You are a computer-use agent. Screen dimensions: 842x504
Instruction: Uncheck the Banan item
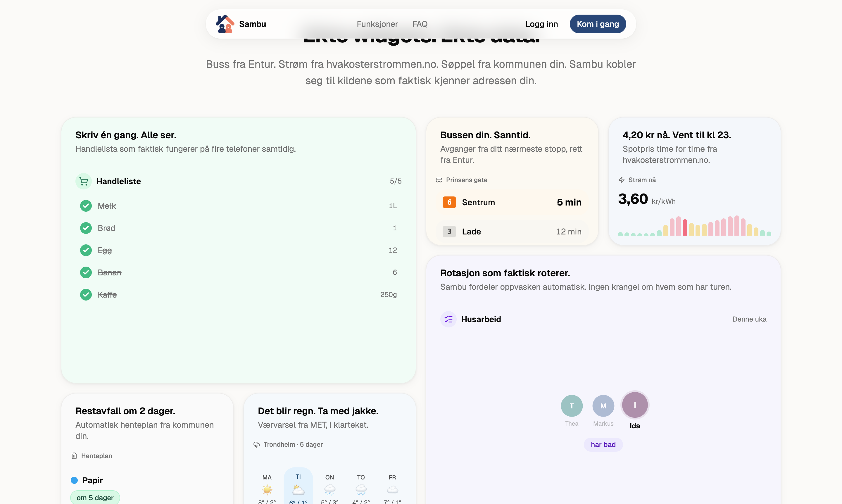(x=86, y=272)
